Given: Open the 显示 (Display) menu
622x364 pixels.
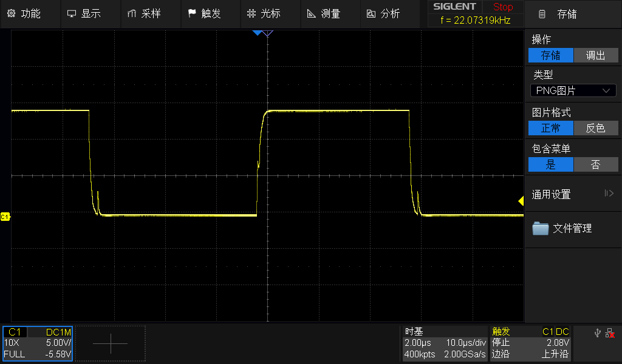Looking at the screenshot, I should click(x=91, y=14).
